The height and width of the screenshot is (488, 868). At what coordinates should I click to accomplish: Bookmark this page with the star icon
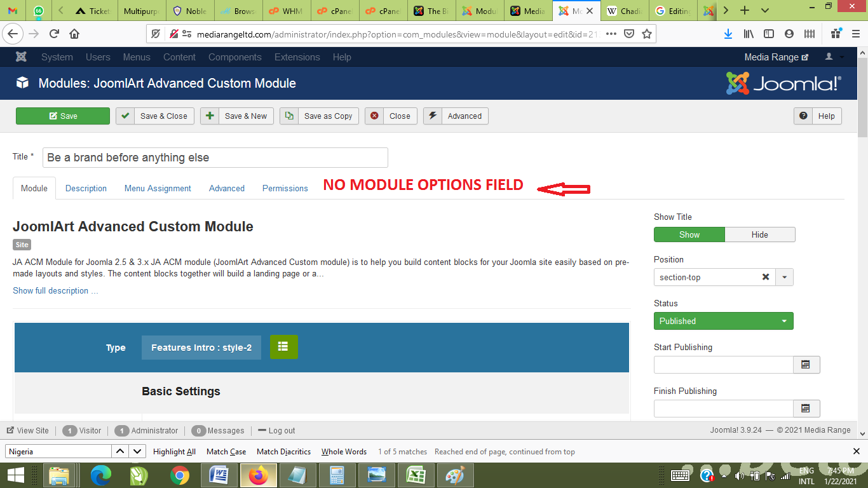click(x=646, y=34)
